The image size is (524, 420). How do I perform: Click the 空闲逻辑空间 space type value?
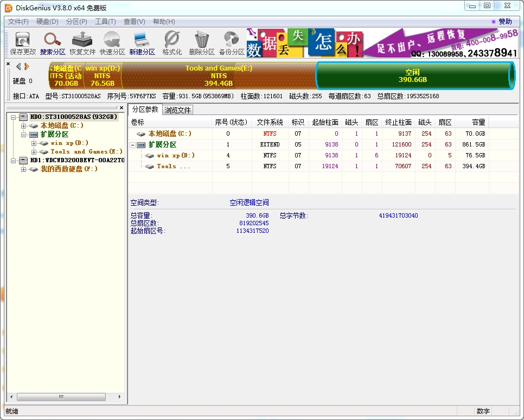[x=250, y=202]
